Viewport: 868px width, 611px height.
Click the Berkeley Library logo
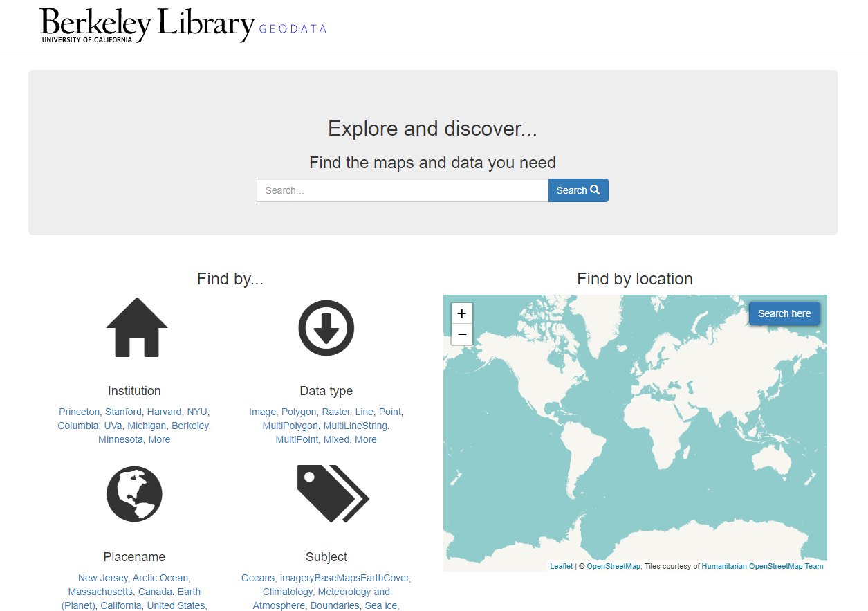click(147, 25)
